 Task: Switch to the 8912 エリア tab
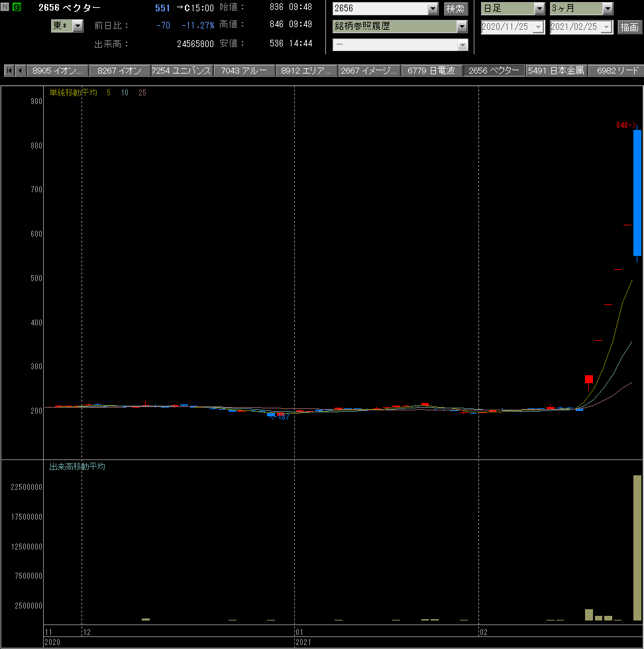pos(307,71)
